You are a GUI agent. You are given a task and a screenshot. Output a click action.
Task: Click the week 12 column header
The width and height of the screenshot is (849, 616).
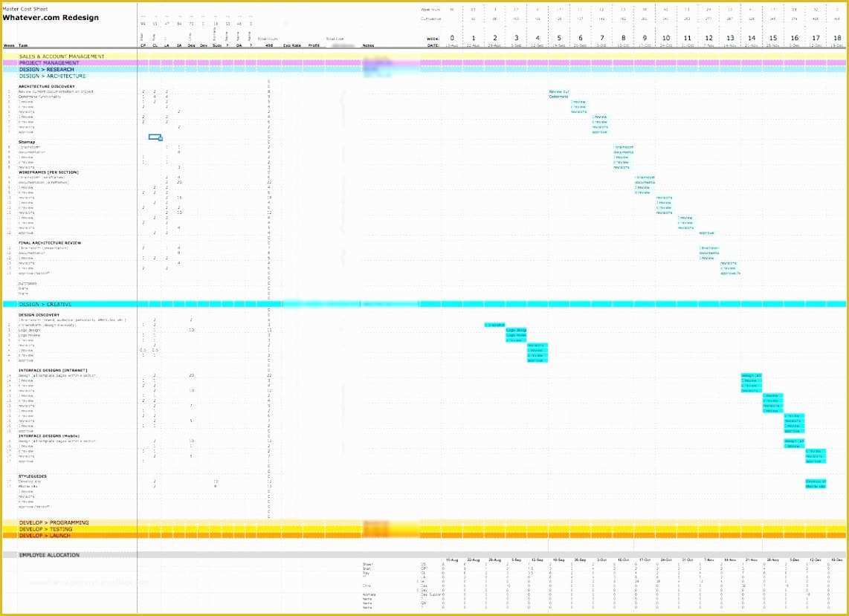(708, 38)
